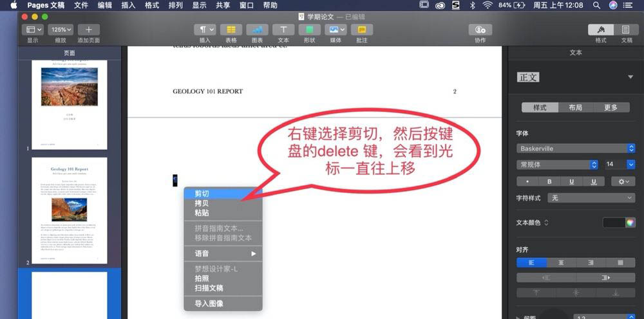Switch to the 布局 tab
The width and height of the screenshot is (644, 319).
(x=576, y=107)
